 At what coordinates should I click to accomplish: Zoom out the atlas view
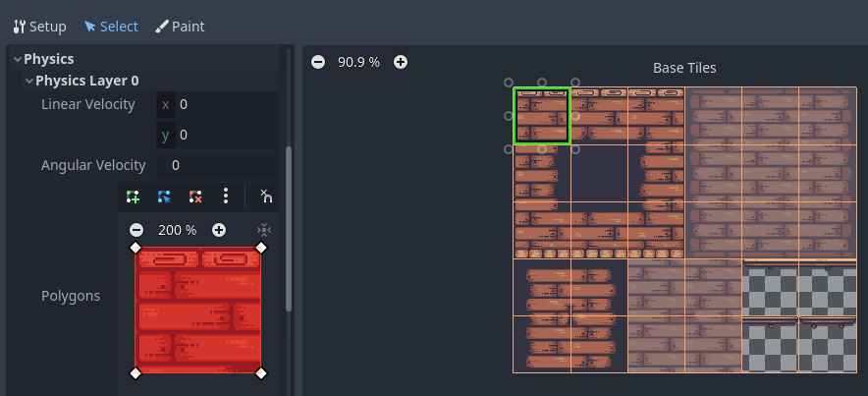318,62
